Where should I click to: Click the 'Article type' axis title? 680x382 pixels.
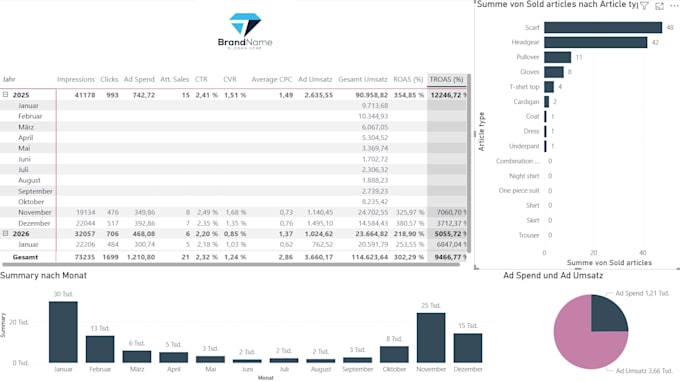(x=481, y=131)
